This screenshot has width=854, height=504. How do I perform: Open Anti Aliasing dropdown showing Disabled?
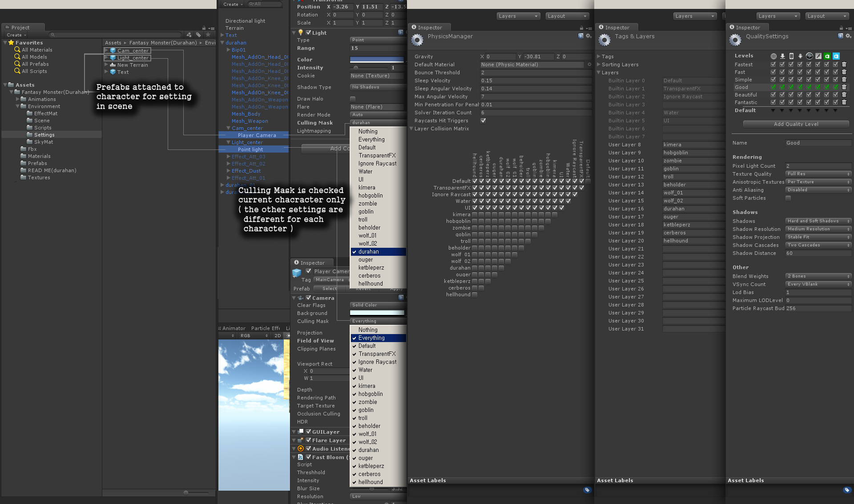tap(818, 190)
